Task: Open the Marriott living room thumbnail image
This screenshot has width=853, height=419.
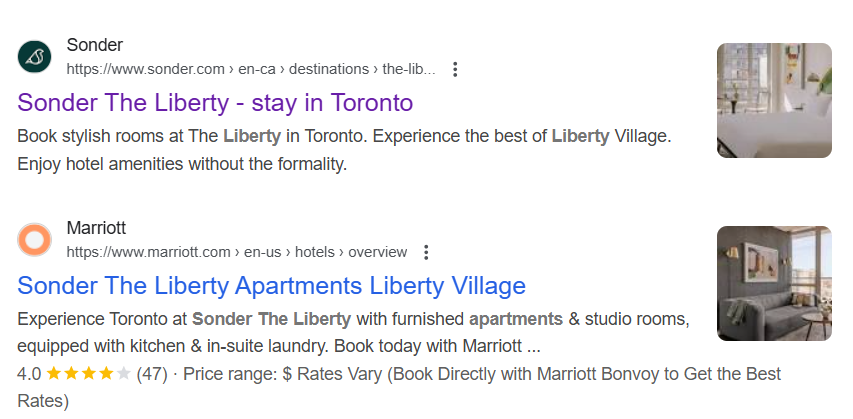Action: (x=774, y=283)
